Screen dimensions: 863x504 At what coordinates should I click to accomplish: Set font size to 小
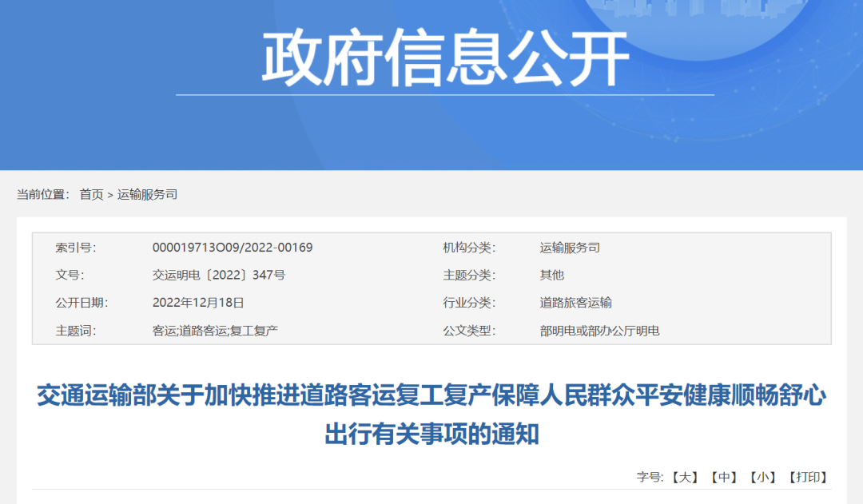(x=763, y=477)
